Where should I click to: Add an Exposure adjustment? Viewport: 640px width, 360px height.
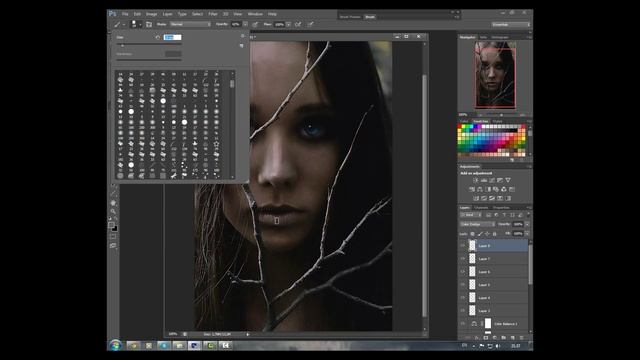tap(500, 180)
